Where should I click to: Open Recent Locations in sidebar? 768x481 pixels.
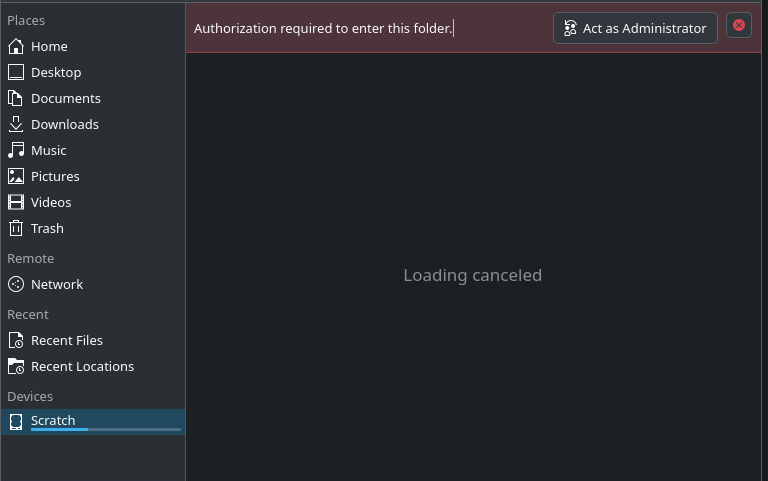point(82,366)
